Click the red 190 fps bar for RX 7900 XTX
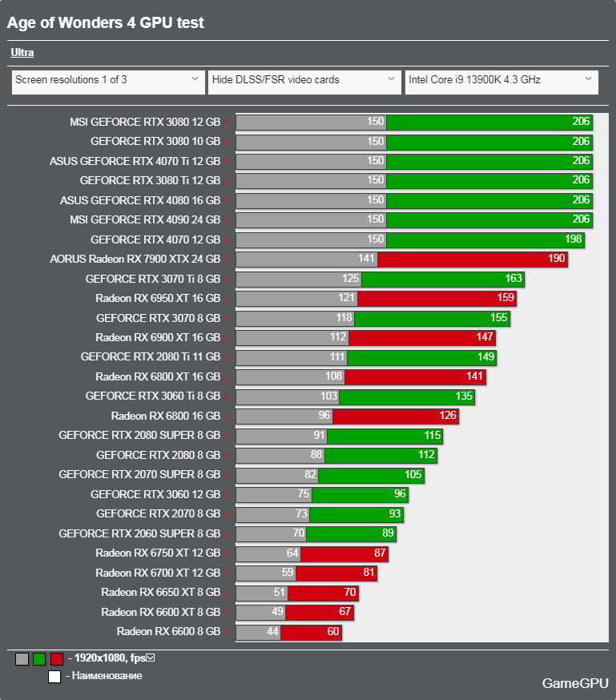616x700 pixels. tap(473, 259)
